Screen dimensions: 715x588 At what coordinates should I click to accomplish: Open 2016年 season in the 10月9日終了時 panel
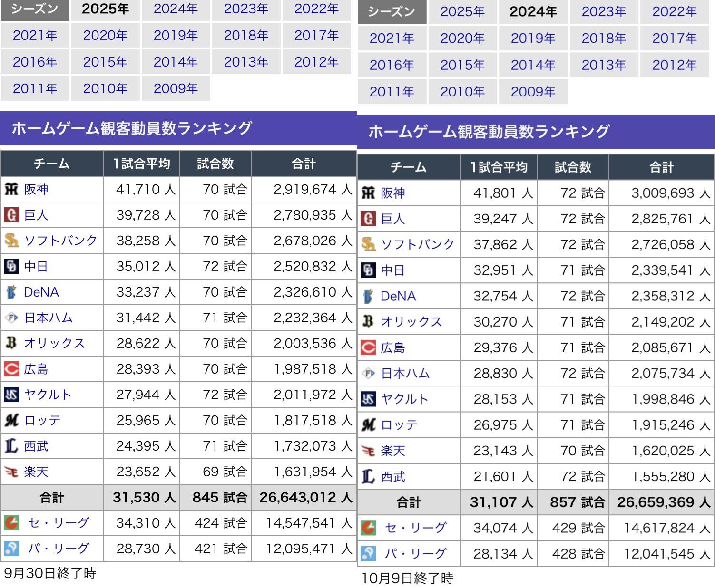pos(392,65)
